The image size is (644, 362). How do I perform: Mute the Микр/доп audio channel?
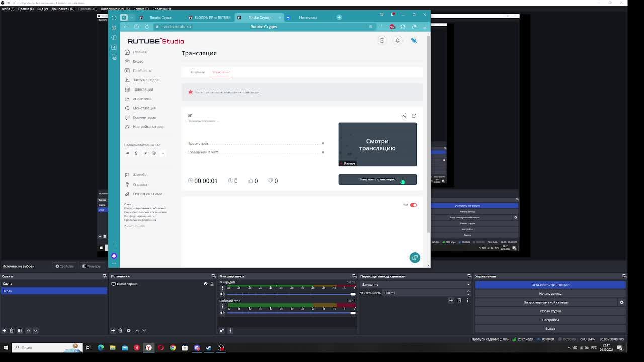(222, 294)
